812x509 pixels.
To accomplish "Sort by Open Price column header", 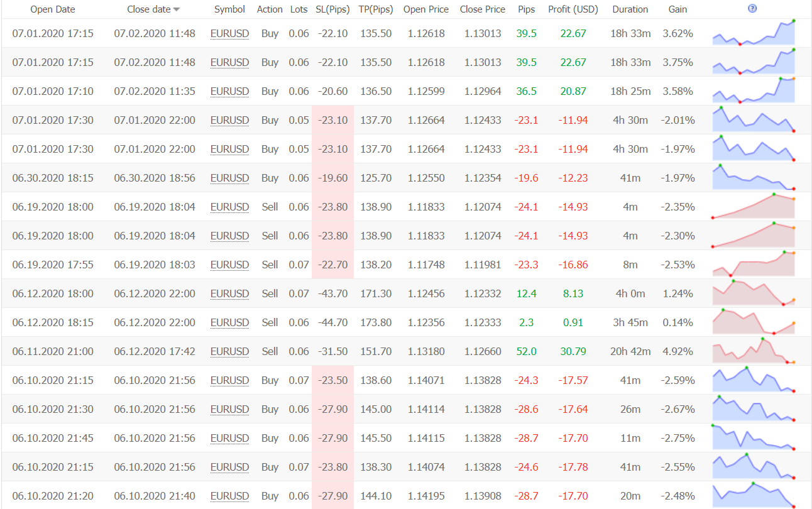I will point(426,9).
